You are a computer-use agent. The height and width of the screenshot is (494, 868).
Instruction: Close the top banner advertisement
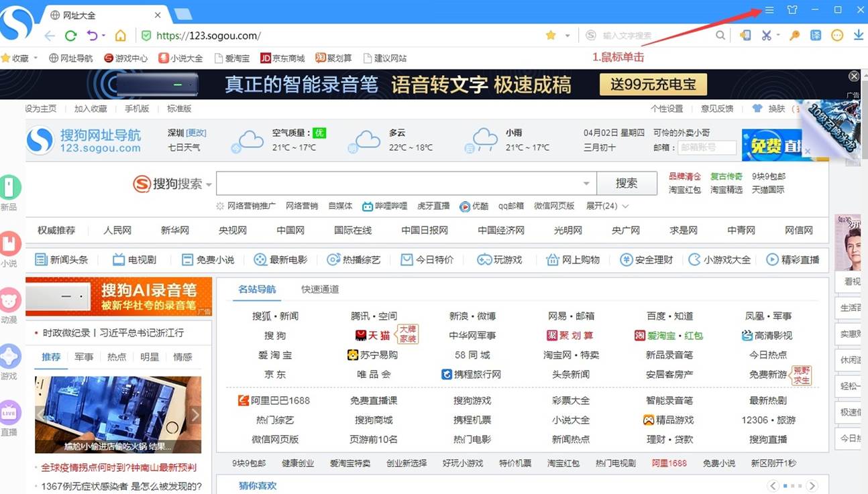point(854,76)
